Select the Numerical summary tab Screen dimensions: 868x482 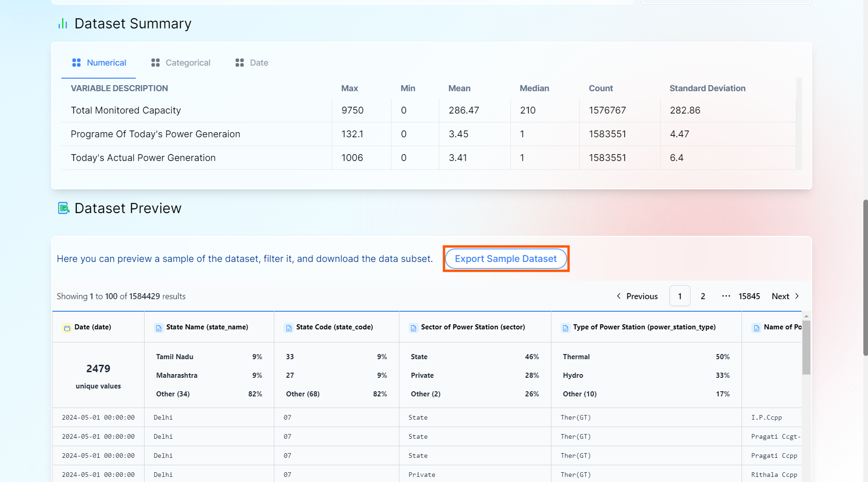[106, 63]
